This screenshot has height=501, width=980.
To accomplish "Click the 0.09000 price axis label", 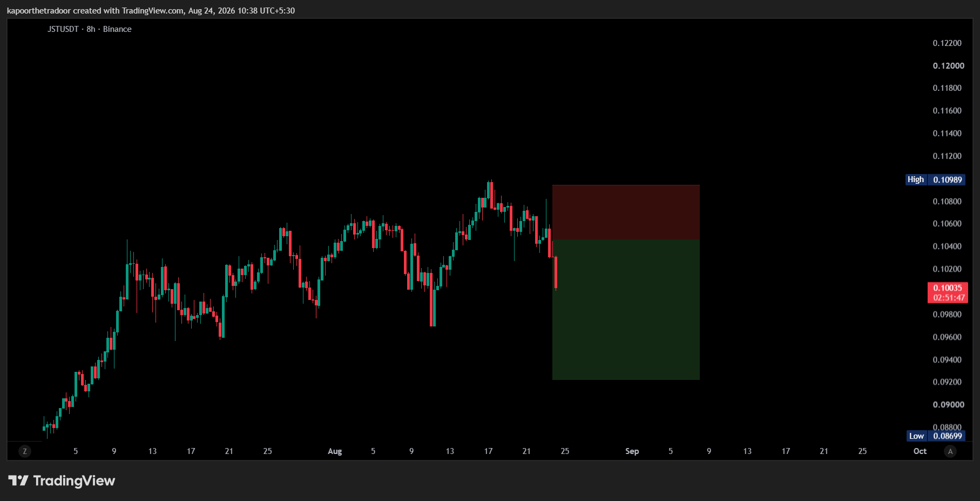I will 948,405.
